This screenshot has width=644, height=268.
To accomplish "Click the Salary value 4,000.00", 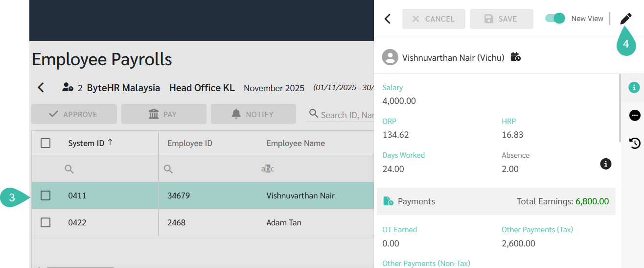I will (x=399, y=101).
